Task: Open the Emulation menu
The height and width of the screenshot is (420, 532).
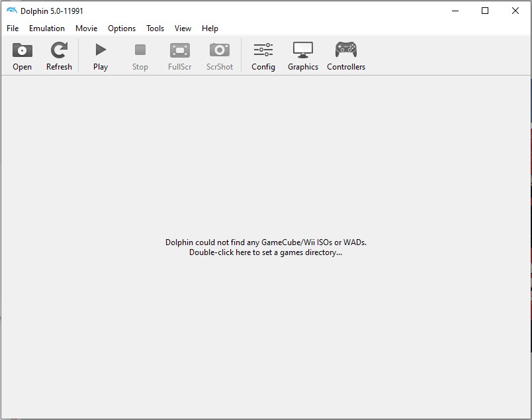Action: [x=47, y=28]
